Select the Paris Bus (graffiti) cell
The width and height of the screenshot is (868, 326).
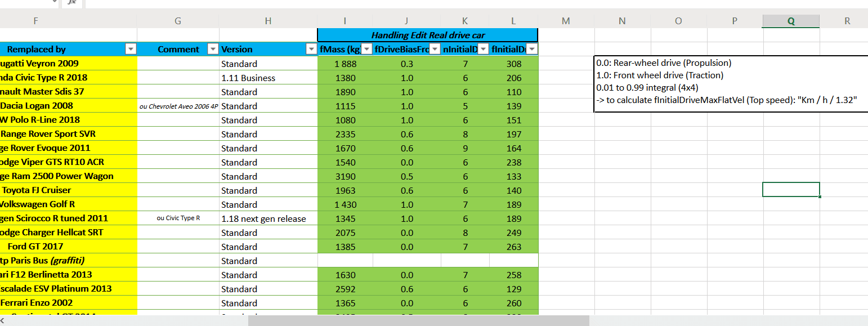[68, 261]
